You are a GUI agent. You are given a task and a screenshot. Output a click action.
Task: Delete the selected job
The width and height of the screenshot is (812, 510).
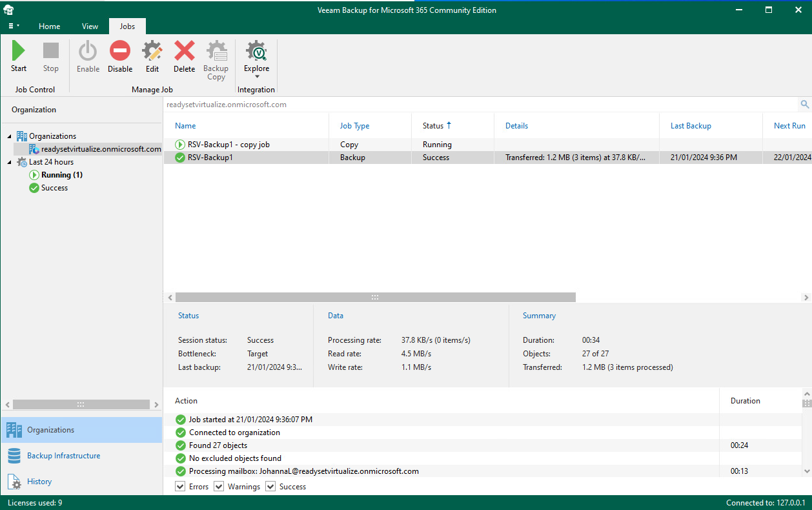[x=184, y=56]
